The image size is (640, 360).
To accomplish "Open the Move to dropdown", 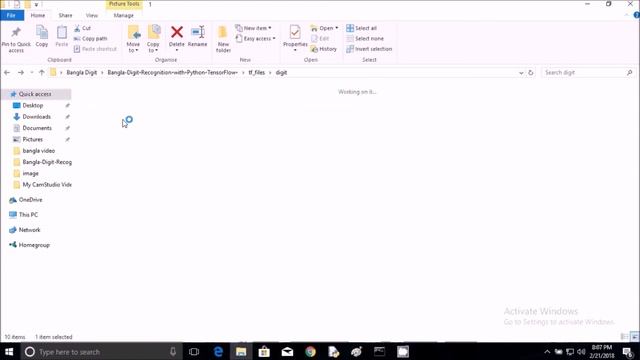I will pos(133,39).
